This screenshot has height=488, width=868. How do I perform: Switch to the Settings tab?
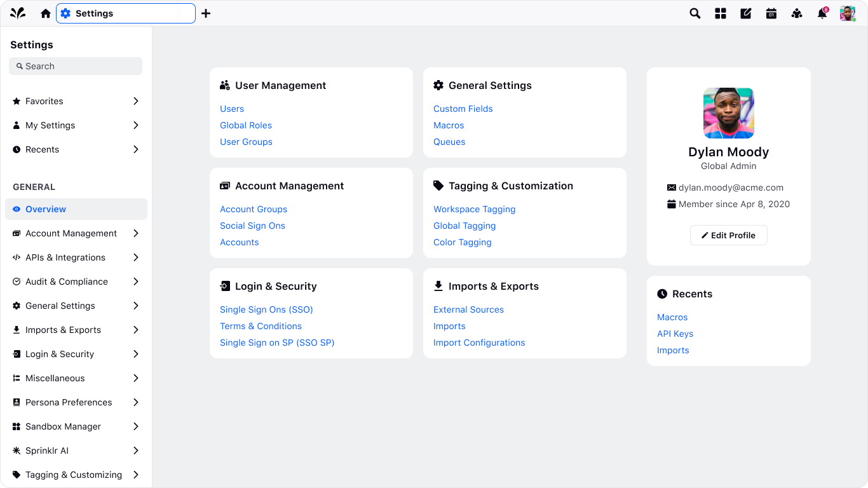tap(126, 13)
